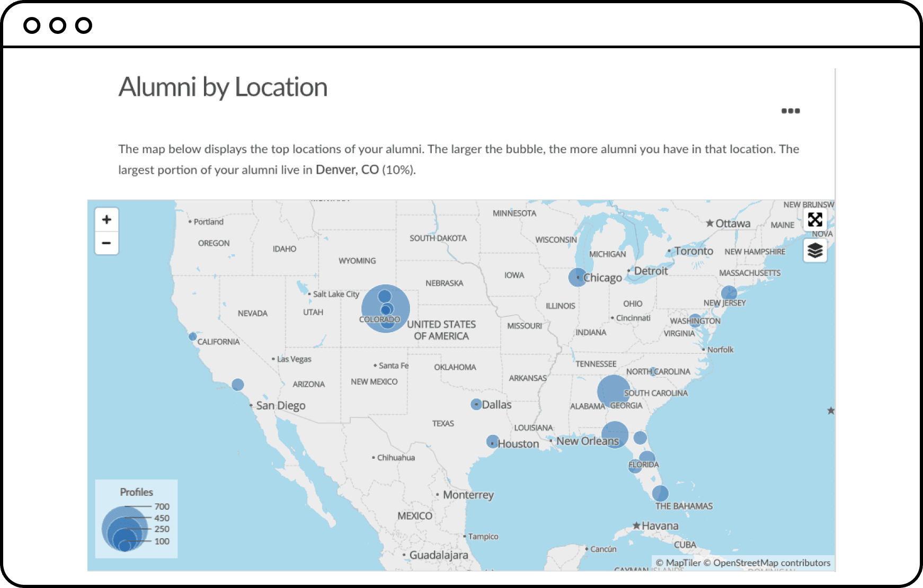Select the bubble near New Orleans
This screenshot has height=588, width=923.
(615, 434)
